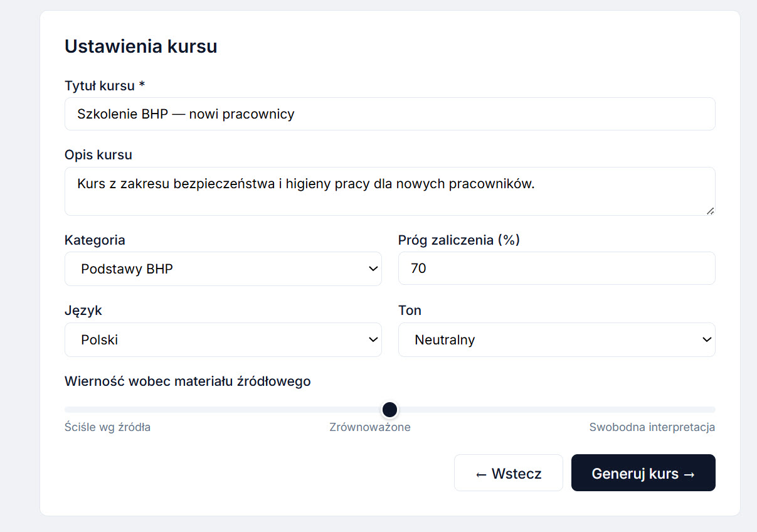The height and width of the screenshot is (532, 757).
Task: Select the Opis kursu description box
Action: pyautogui.click(x=389, y=191)
